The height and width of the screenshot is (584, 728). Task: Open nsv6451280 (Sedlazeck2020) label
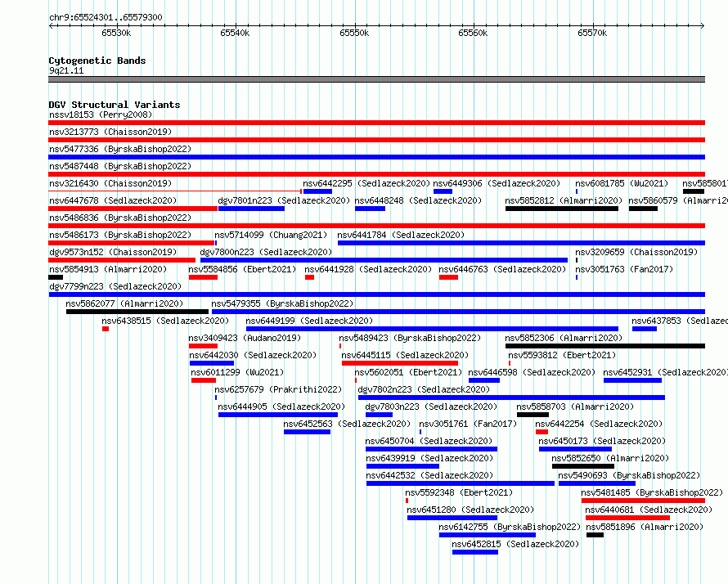[x=471, y=510]
